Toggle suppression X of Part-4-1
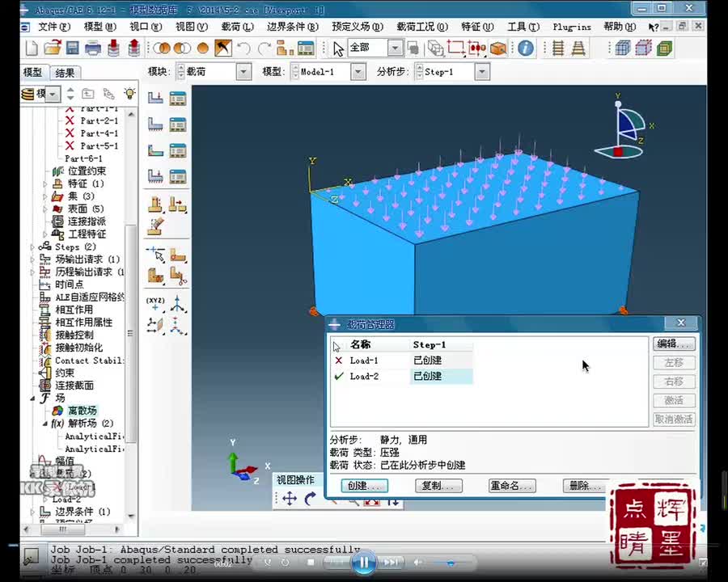 70,133
